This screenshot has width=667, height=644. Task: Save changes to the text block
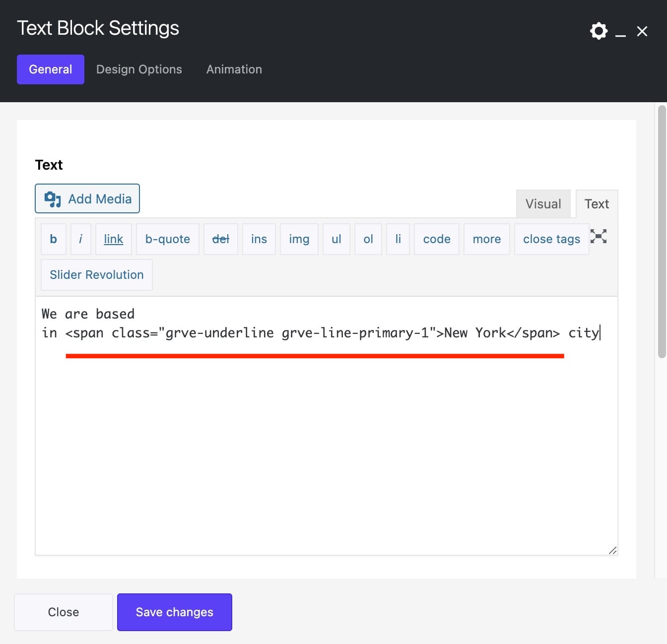[x=174, y=612]
